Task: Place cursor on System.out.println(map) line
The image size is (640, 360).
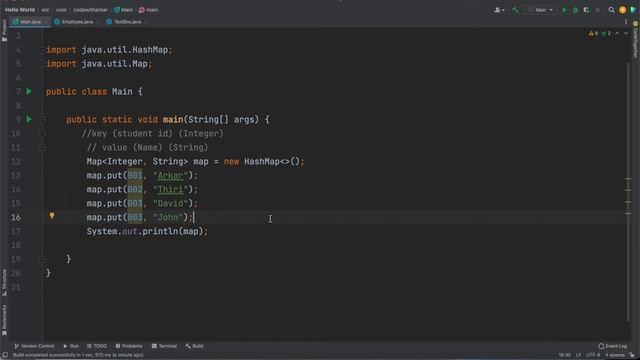Action: pos(147,231)
